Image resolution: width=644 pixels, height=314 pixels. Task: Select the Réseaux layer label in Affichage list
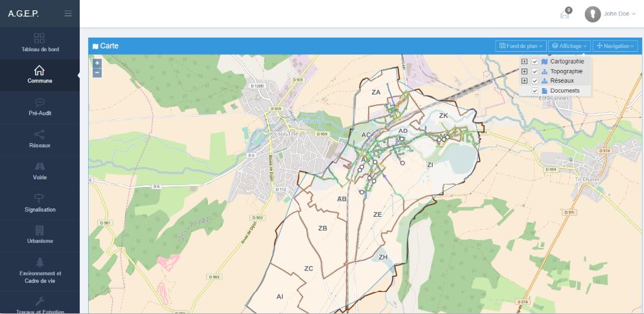[x=562, y=81]
